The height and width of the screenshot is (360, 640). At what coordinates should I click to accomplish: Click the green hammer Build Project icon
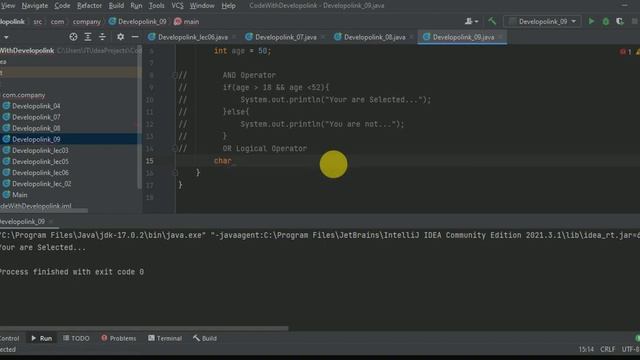[492, 21]
